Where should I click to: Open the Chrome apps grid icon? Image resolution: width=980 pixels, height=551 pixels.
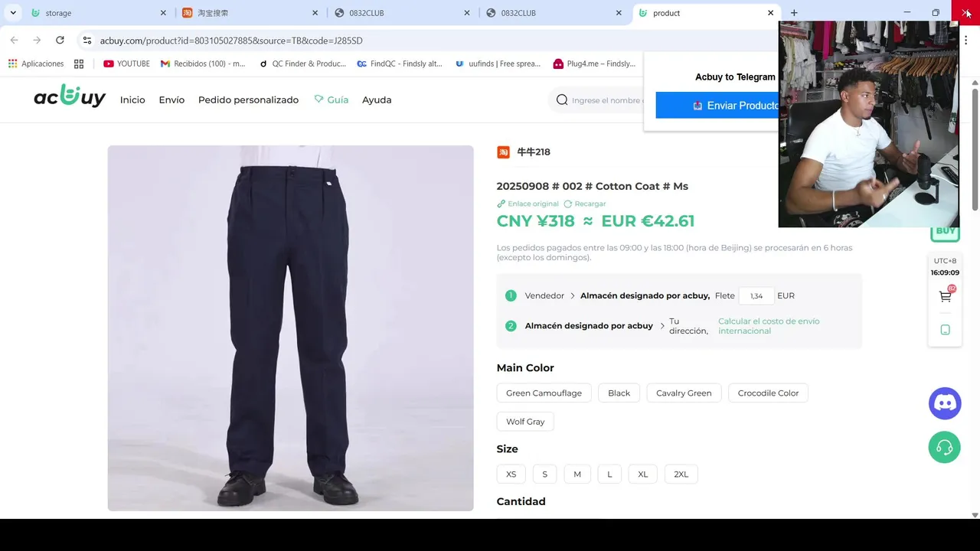[x=79, y=64]
